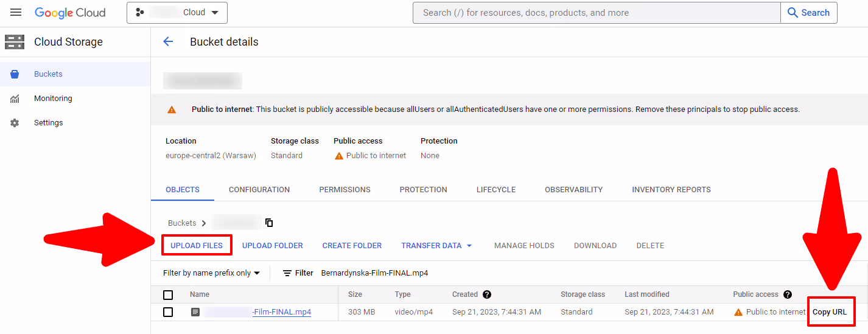This screenshot has height=334, width=868.
Task: Click the UPLOAD FILES button
Action: [x=197, y=246]
